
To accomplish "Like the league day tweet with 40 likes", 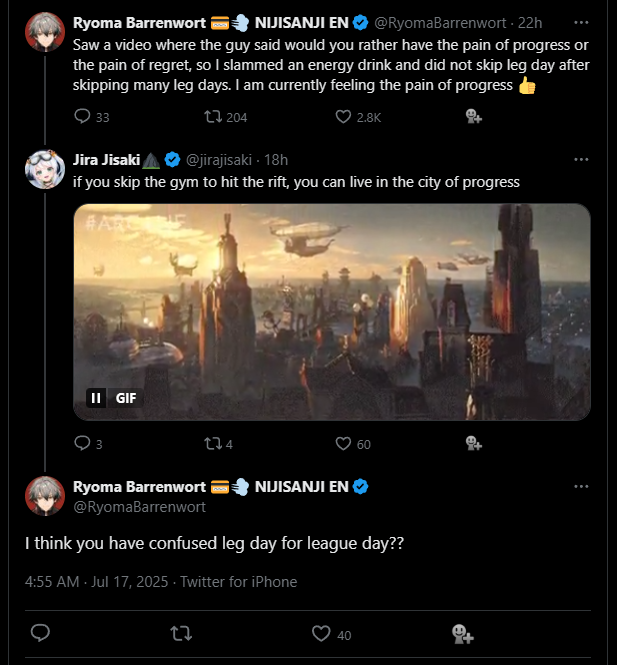I will [321, 633].
